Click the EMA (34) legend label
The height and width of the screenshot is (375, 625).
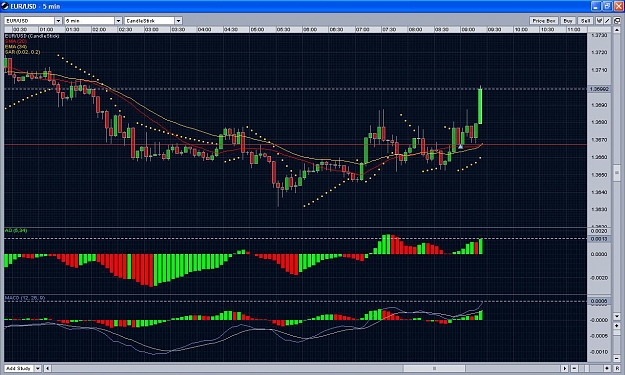tap(16, 47)
